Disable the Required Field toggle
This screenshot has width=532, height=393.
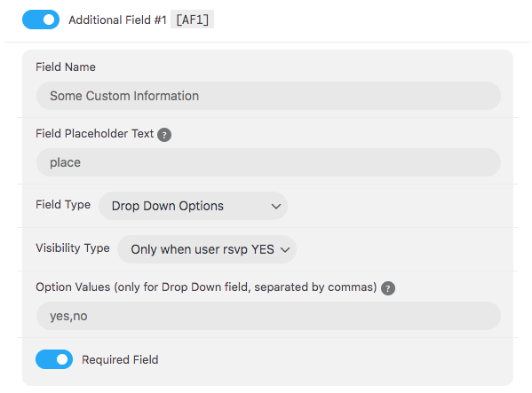click(x=54, y=359)
